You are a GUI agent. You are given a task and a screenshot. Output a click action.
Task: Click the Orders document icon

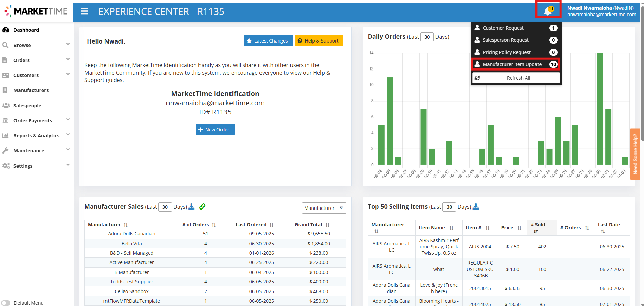click(5, 60)
